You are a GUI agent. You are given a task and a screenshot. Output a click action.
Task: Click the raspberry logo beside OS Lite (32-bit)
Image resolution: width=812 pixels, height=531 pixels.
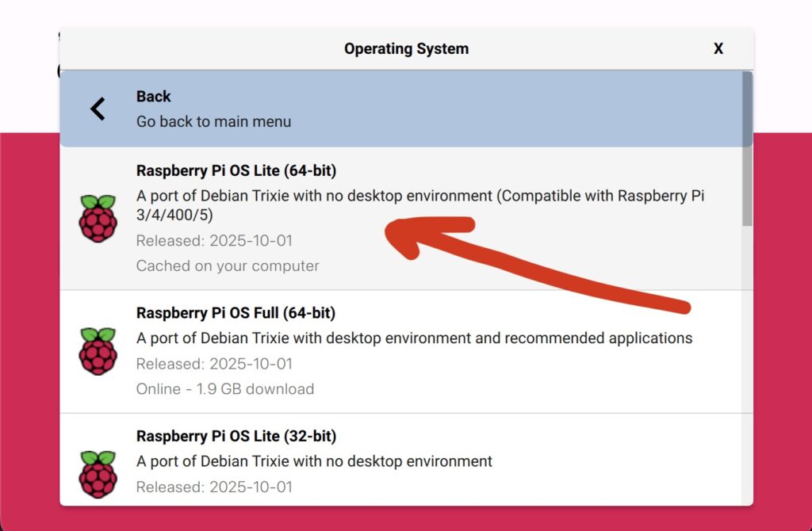coord(98,475)
